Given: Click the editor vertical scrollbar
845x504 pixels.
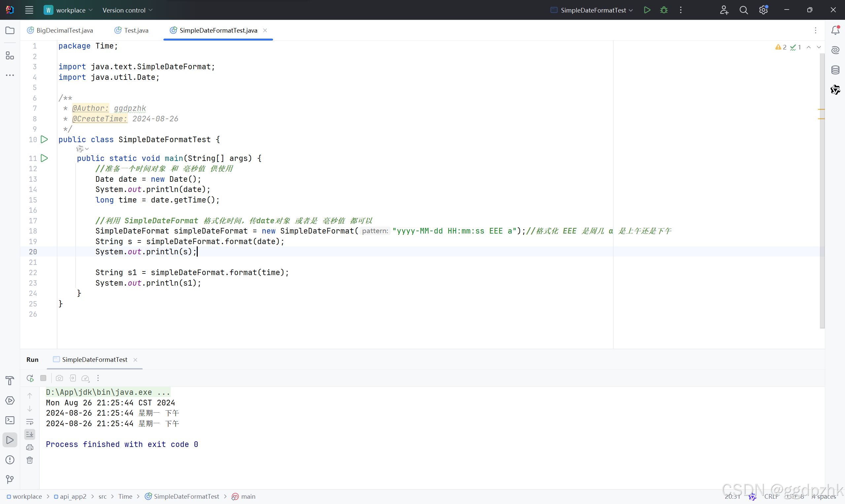Looking at the screenshot, I should click(822, 191).
